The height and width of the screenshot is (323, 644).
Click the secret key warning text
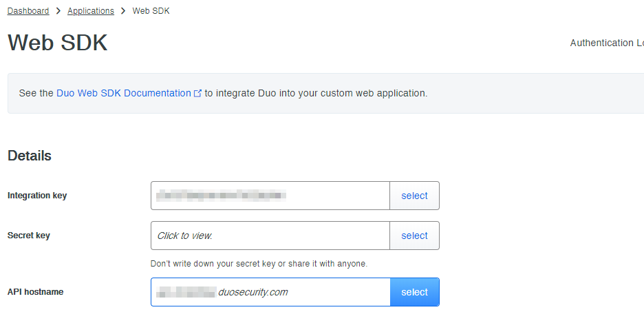click(x=259, y=263)
